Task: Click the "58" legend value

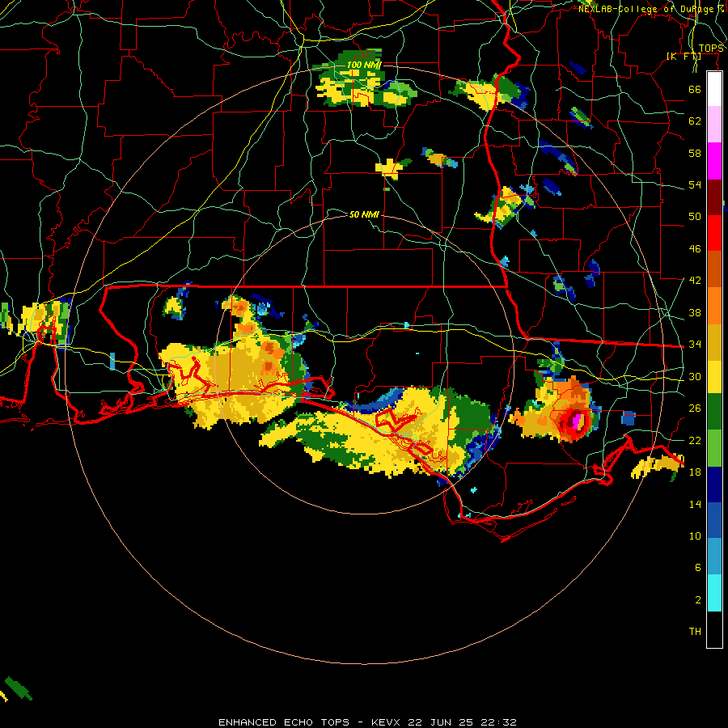Action: 695,153
